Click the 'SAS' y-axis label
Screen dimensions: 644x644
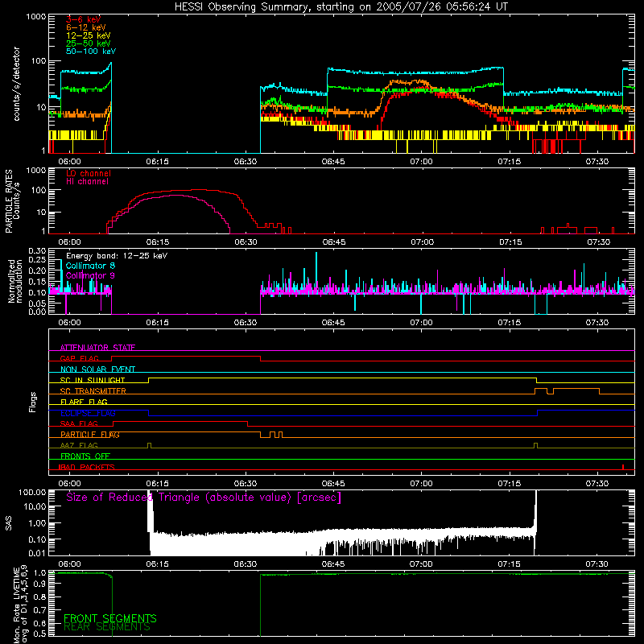click(x=9, y=522)
